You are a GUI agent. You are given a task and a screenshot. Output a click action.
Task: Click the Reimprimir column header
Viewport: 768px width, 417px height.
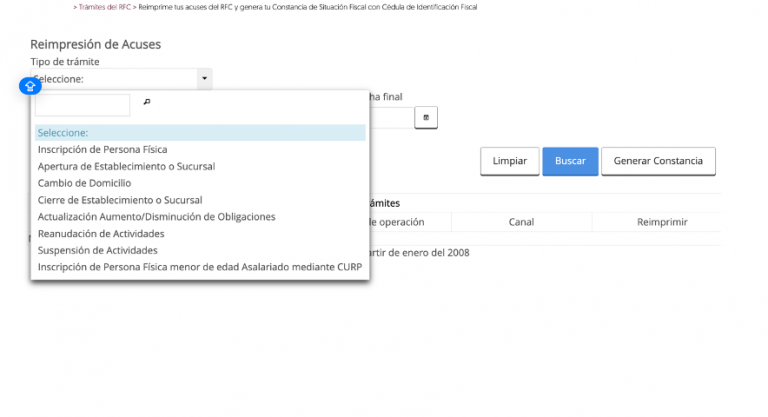[662, 222]
